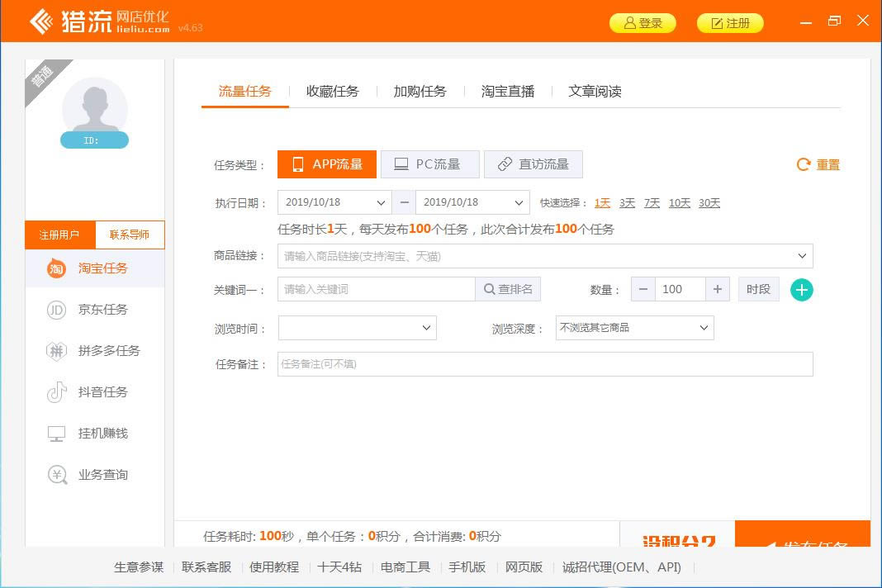Select the 注册用户 tab
The image size is (882, 588).
pyautogui.click(x=59, y=235)
